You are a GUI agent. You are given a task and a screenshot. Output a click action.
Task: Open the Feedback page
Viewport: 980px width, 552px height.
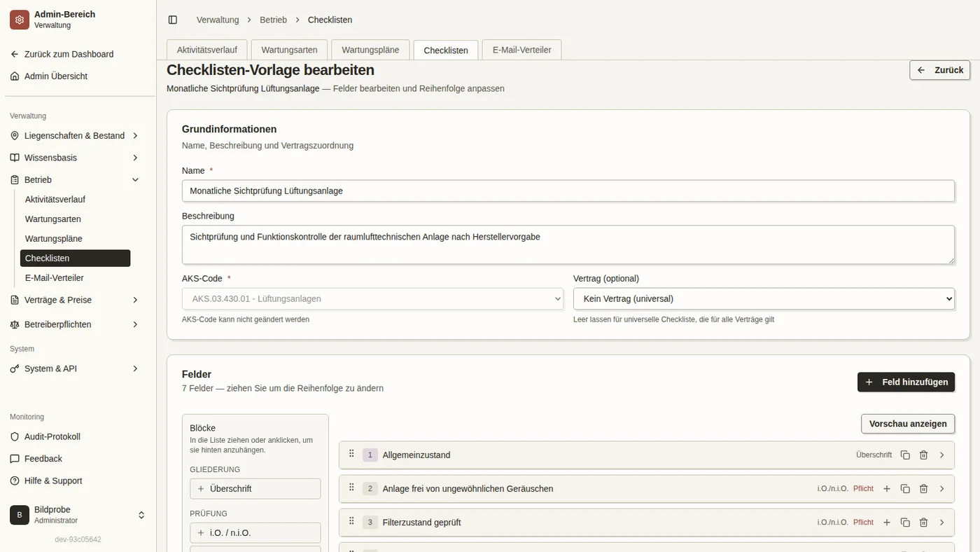tap(75, 459)
